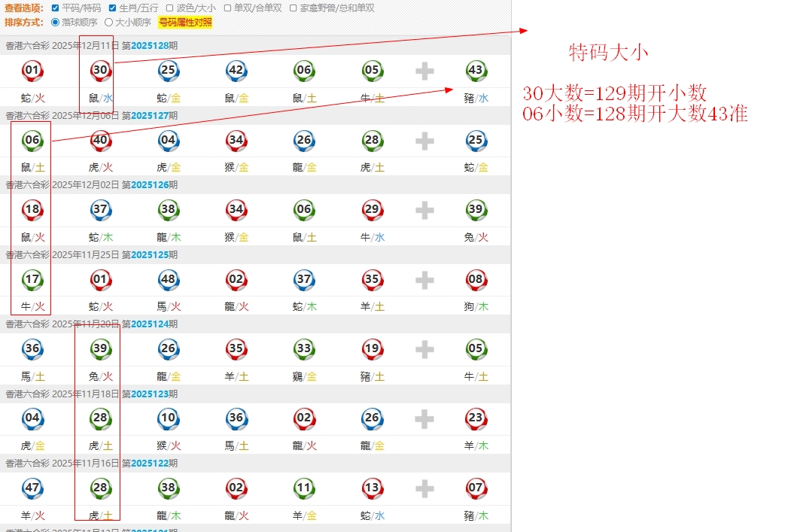
Task: Switch sorting to 大小顺序
Action: coord(108,23)
